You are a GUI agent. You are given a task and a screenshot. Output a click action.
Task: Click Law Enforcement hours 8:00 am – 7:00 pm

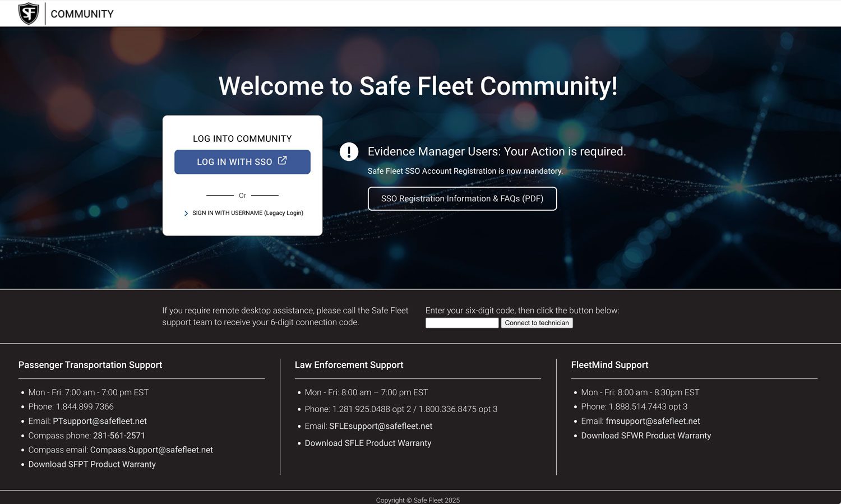[x=366, y=392]
